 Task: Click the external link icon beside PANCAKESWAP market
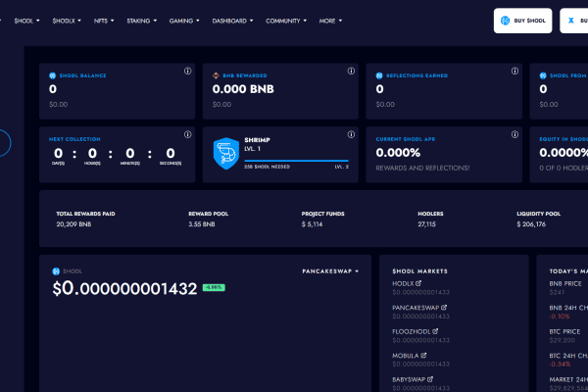(x=444, y=307)
